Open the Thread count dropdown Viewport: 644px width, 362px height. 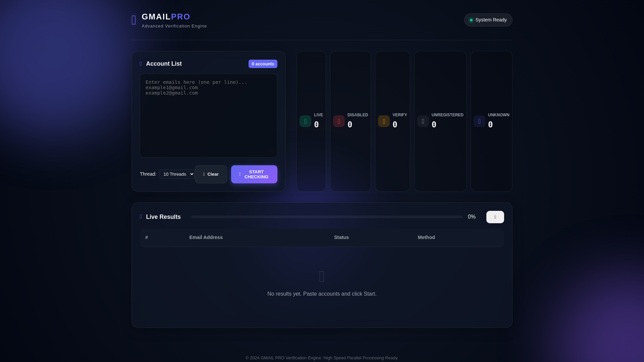[177, 174]
